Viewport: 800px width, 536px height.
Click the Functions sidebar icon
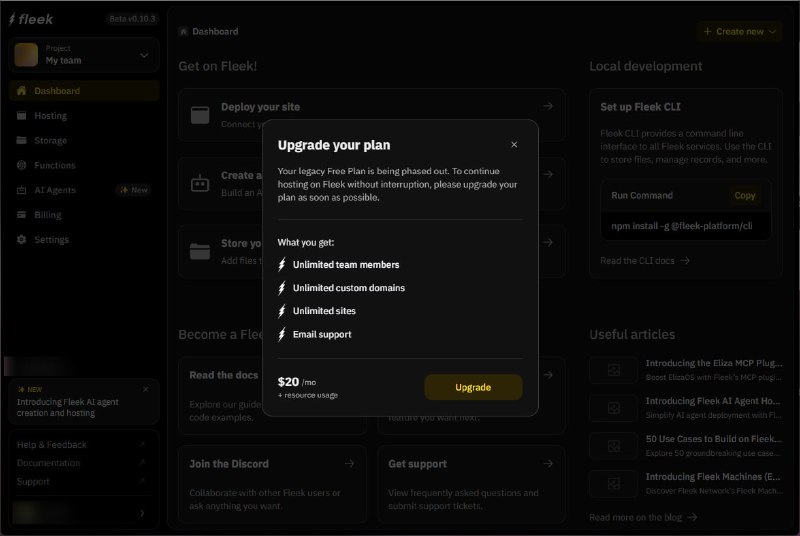pyautogui.click(x=22, y=166)
